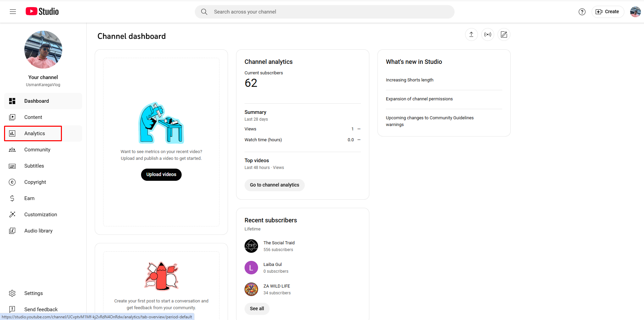Screen dimensions: 644x320
Task: Select the Go live broadcast icon
Action: (x=487, y=34)
